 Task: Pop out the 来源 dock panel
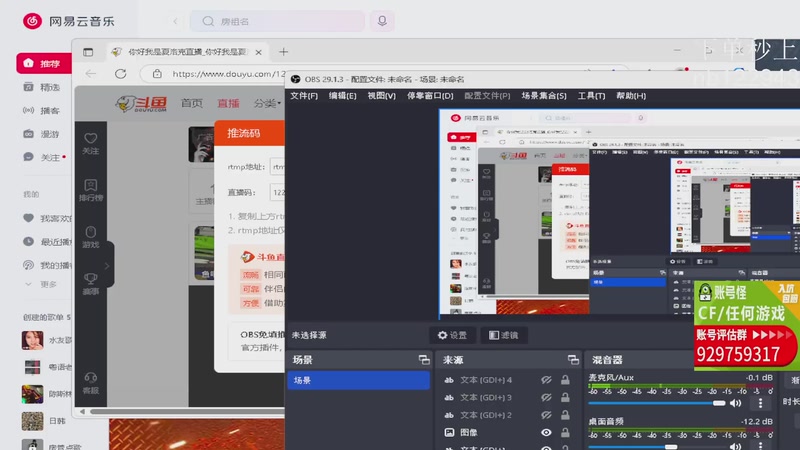(x=573, y=360)
